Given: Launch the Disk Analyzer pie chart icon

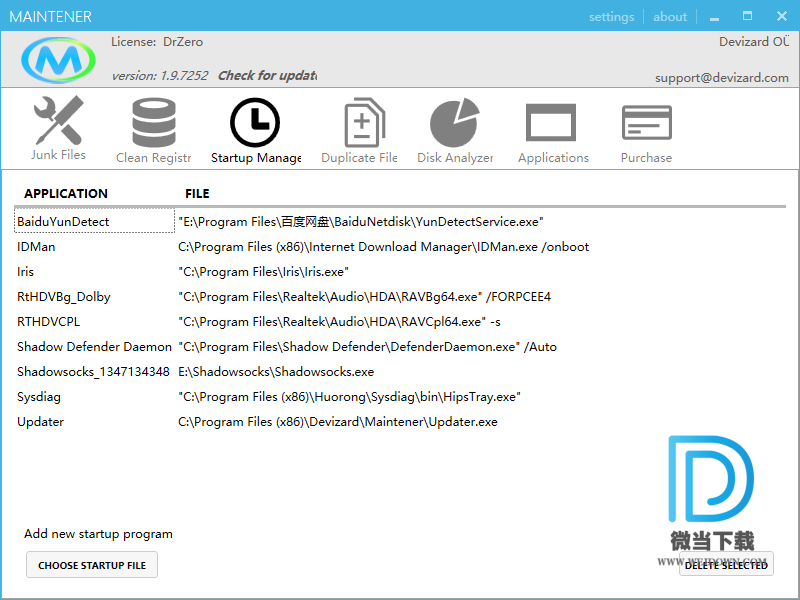Looking at the screenshot, I should tap(455, 122).
